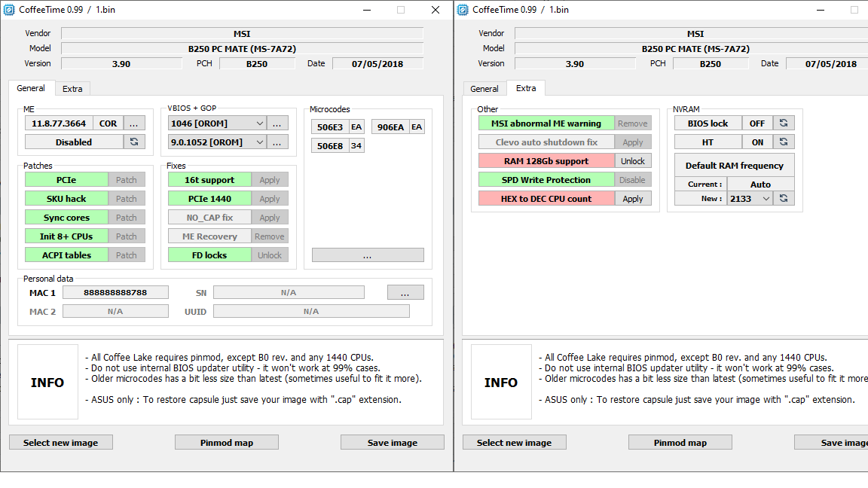Click Apply for NO_CAP fix

(270, 218)
